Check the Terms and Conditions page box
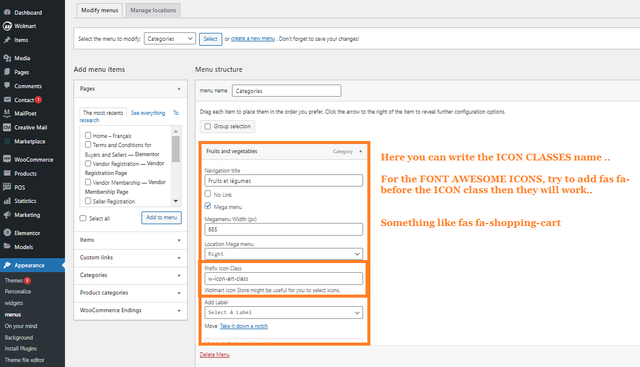 pyautogui.click(x=88, y=145)
